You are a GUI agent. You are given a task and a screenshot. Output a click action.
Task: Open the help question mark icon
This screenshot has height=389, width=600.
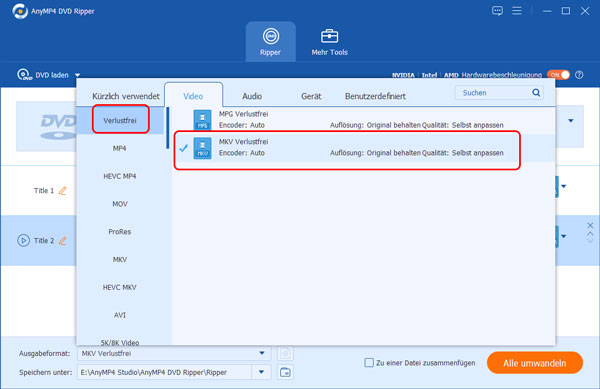click(x=579, y=75)
